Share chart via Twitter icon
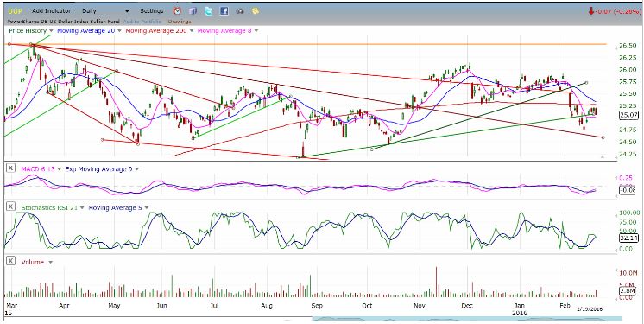The height and width of the screenshot is (324, 644). click(x=209, y=11)
